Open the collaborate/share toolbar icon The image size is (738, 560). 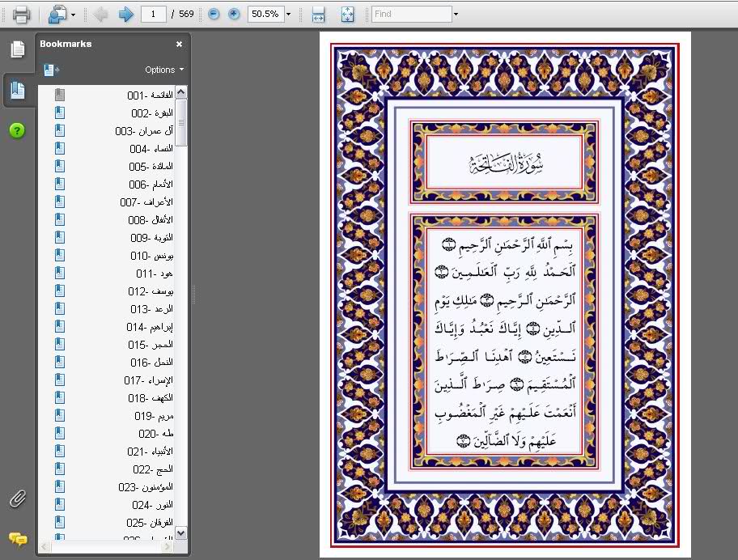click(57, 14)
